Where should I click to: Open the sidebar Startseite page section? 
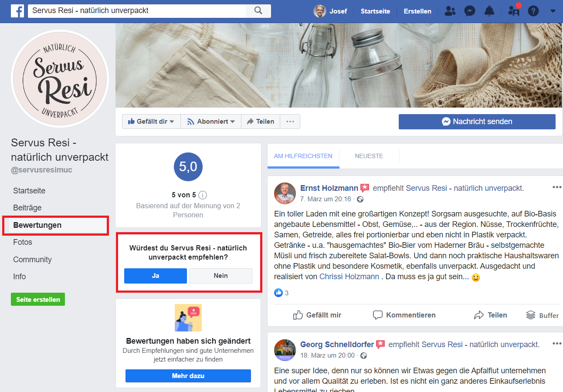click(29, 191)
